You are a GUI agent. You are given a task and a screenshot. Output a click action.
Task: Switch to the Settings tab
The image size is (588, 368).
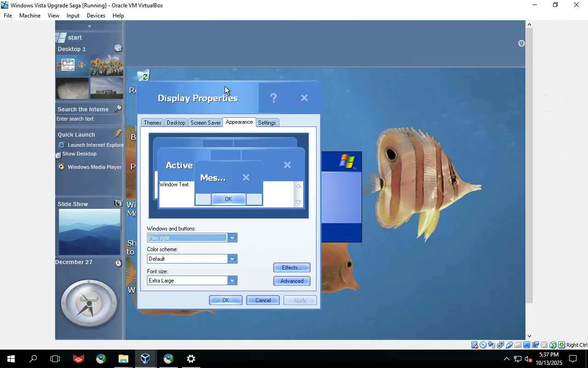[267, 123]
